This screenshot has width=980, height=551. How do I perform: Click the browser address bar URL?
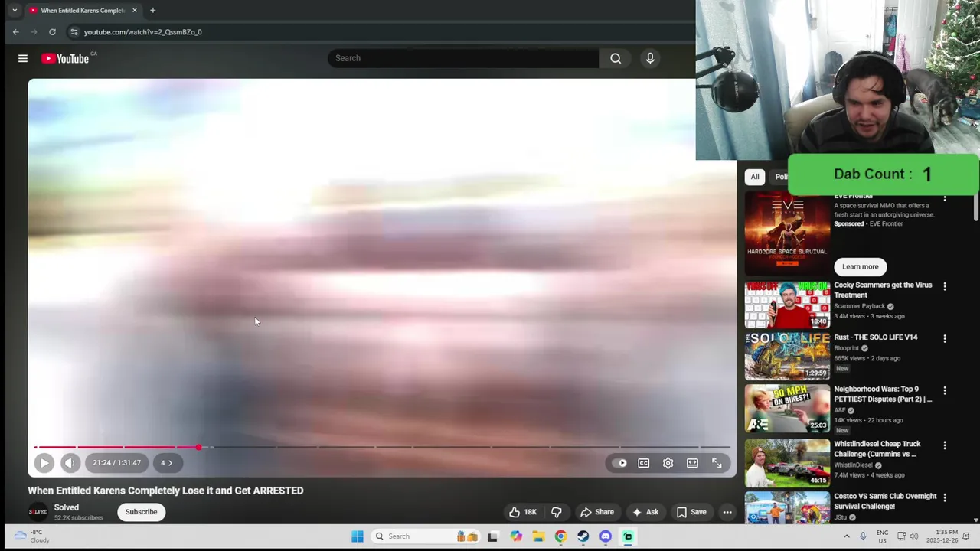coord(143,32)
